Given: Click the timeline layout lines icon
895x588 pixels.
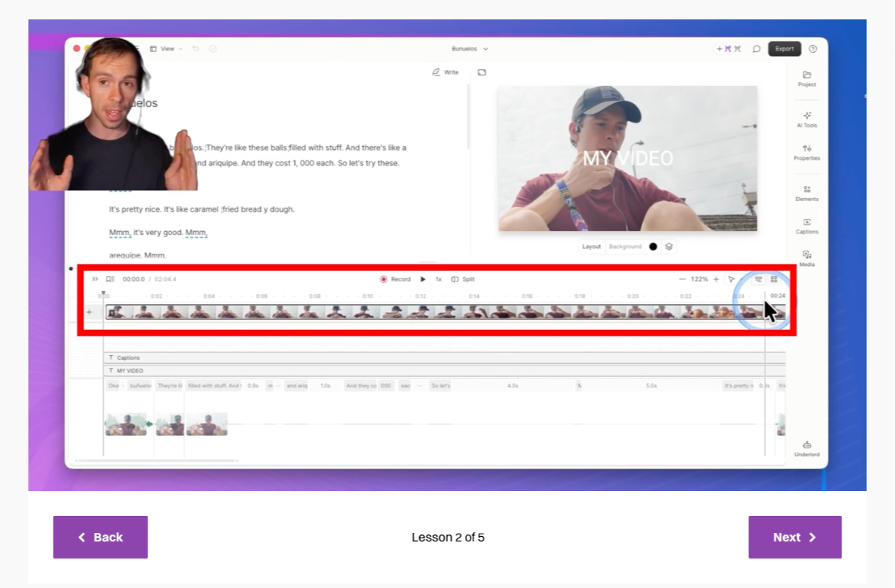Looking at the screenshot, I should 758,279.
